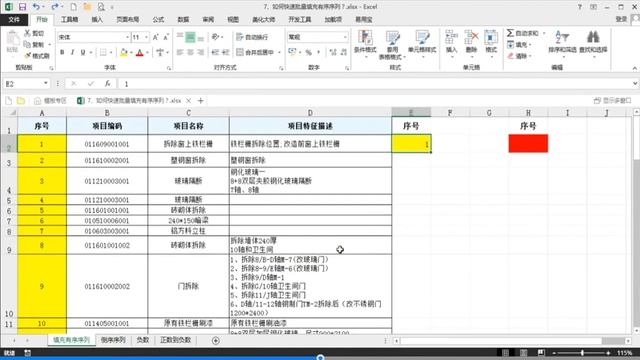The image size is (640, 360).
Task: Click the 填充 fill button in editing group
Action: pos(519,44)
